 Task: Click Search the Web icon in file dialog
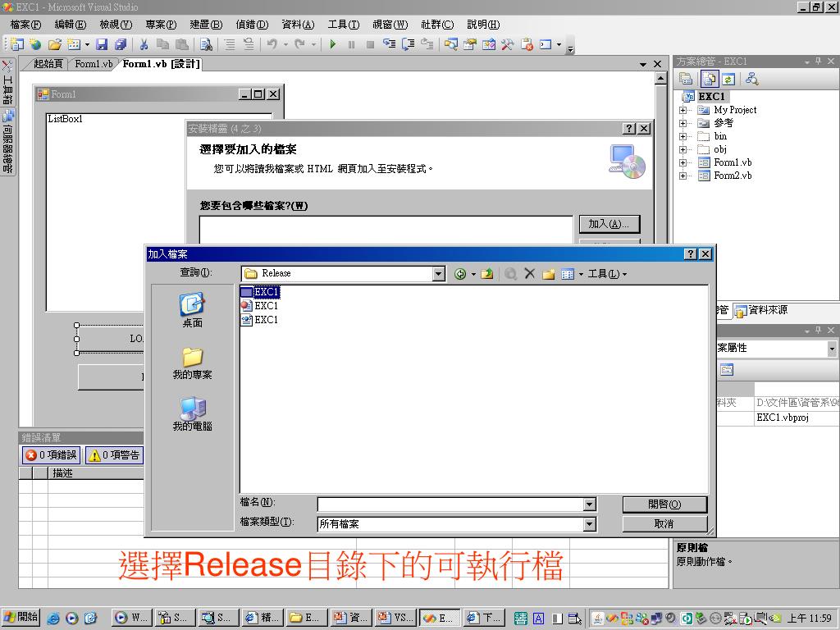click(510, 274)
